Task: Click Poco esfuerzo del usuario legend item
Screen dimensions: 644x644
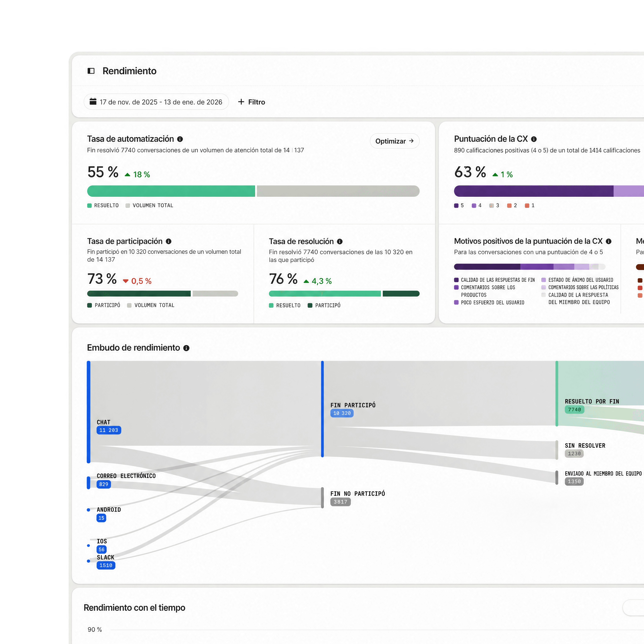Action: (x=489, y=303)
